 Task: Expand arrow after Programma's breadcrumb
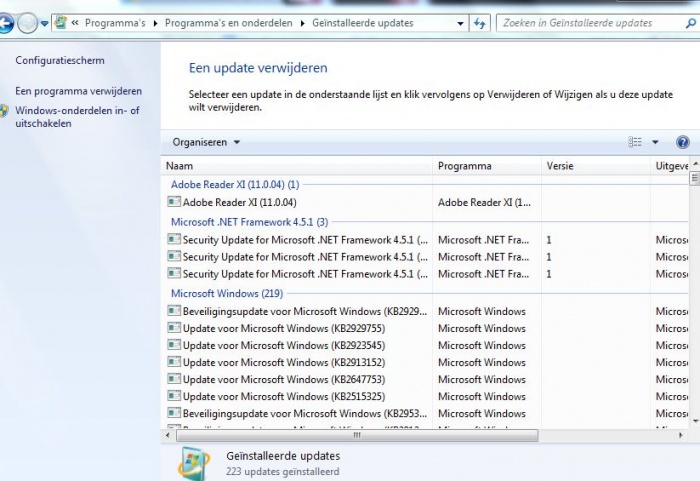coord(155,23)
